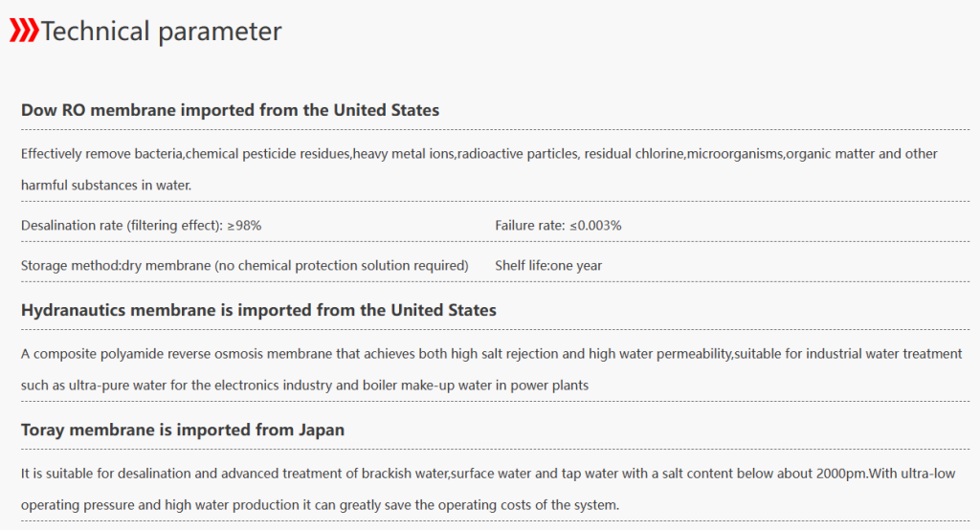Select Dow RO membrane heading
980x530 pixels.
pos(230,110)
